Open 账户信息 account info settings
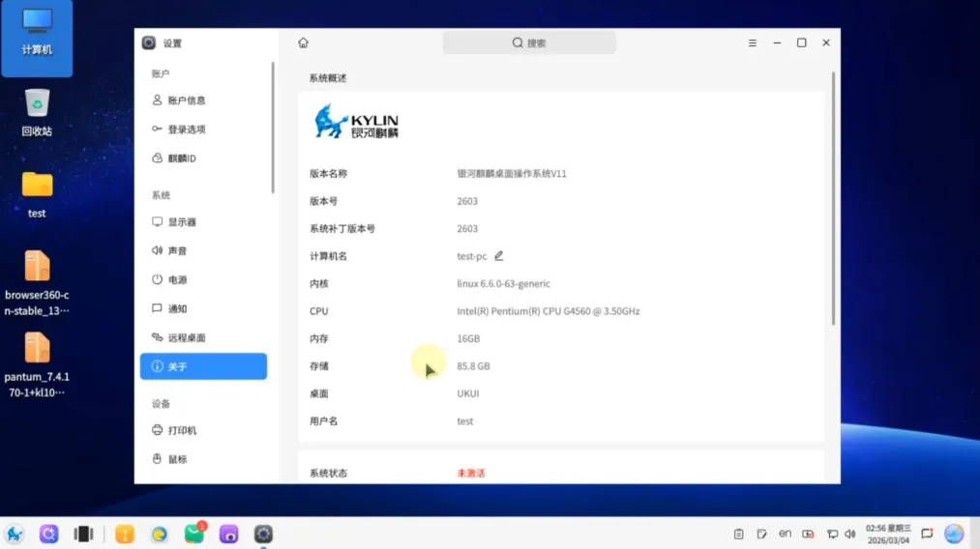Viewport: 980px width, 549px height. pos(204,100)
